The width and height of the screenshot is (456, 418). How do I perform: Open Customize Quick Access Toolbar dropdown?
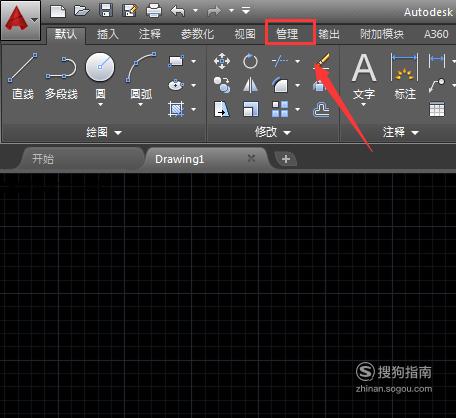pos(246,11)
